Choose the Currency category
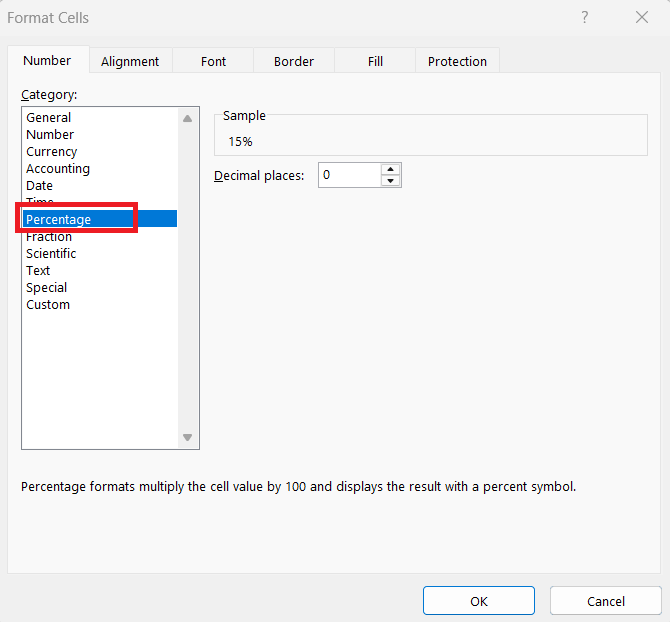 click(x=100, y=152)
